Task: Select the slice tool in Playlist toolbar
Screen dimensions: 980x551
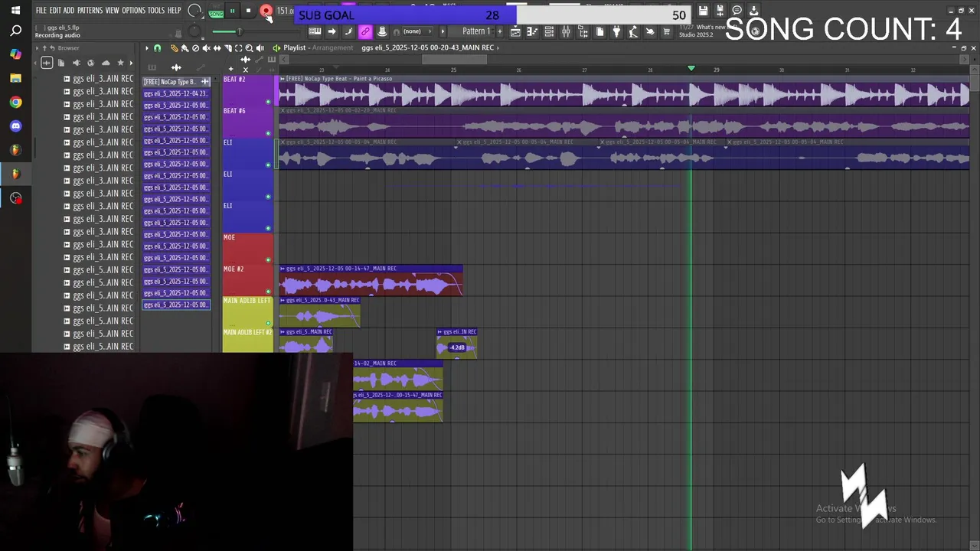Action: pos(227,48)
